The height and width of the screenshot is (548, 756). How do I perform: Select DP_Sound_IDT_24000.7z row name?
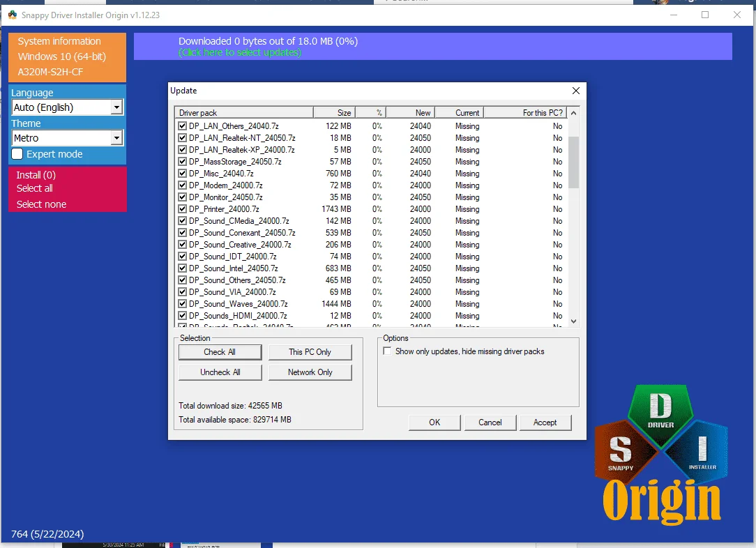tap(233, 257)
